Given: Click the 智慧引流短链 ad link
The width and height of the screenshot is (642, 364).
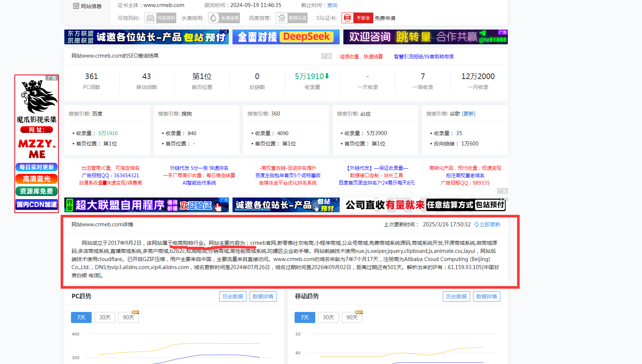Looking at the screenshot, I should pos(424,56).
